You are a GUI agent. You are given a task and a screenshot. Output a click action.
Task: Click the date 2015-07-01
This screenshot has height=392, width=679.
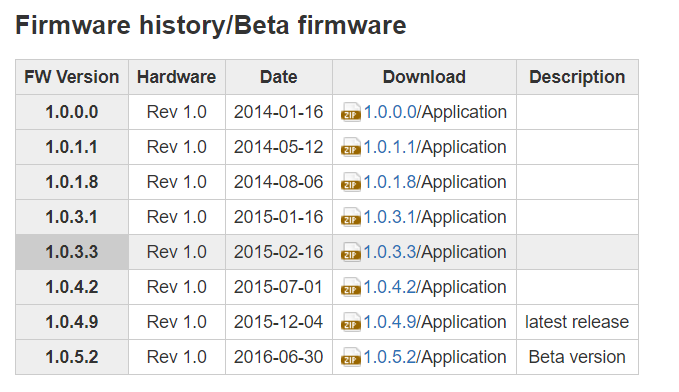278,288
